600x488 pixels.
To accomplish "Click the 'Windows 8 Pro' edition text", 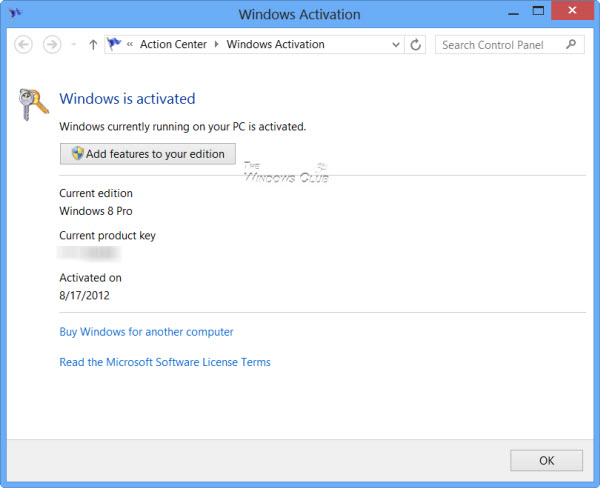I will click(x=96, y=211).
